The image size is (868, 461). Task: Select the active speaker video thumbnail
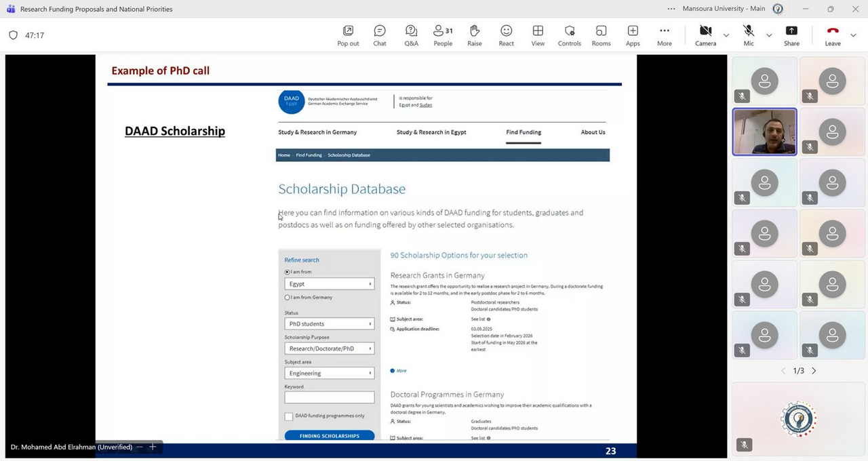(x=764, y=132)
